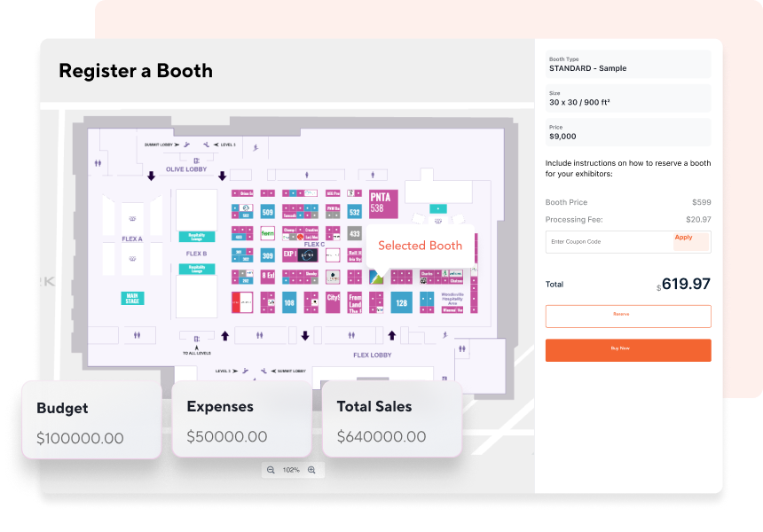Click the escalator icon by Summit Lobby
Screen dimensions: 763x532
(185, 145)
